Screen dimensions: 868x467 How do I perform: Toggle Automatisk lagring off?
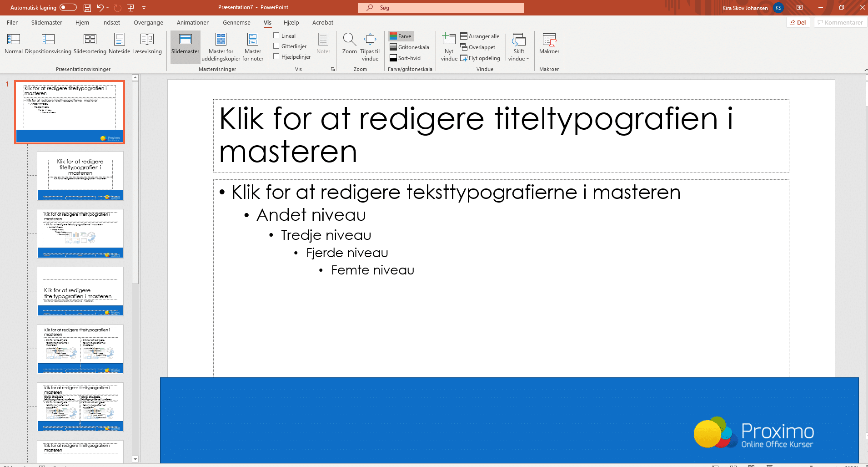coord(67,7)
